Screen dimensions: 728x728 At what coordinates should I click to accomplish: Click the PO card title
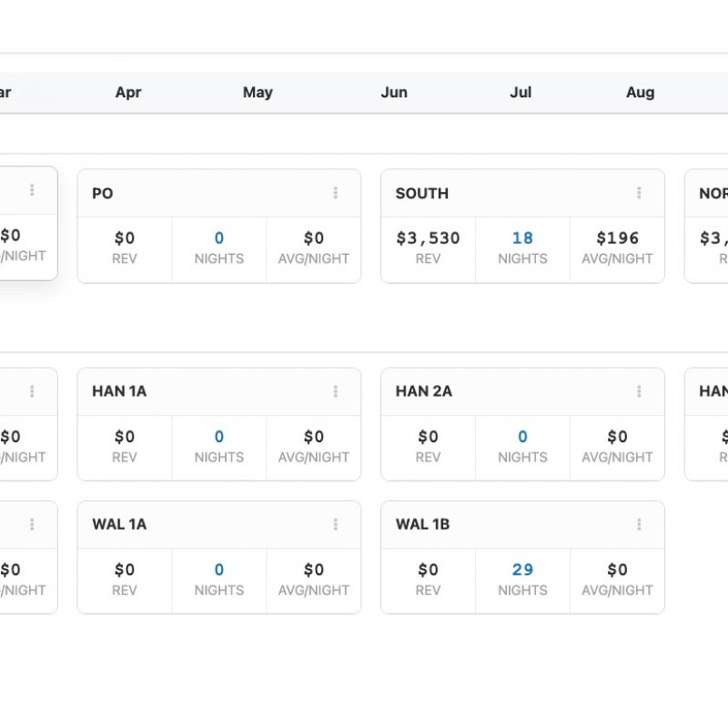[103, 193]
